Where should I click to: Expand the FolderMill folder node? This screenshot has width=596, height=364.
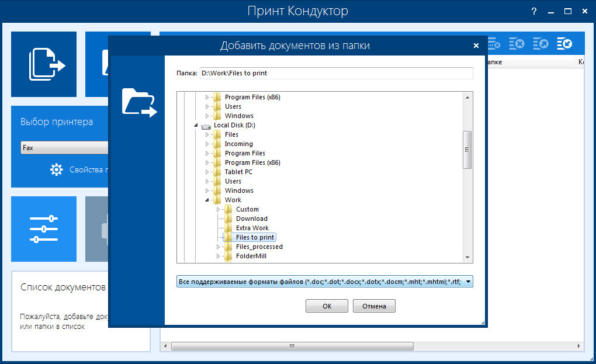(x=218, y=256)
